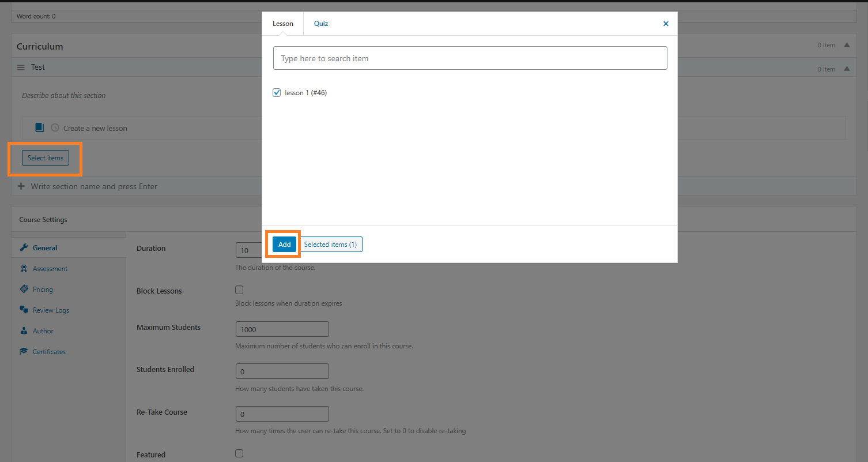Click the Test section drag handle icon
868x462 pixels.
[21, 67]
